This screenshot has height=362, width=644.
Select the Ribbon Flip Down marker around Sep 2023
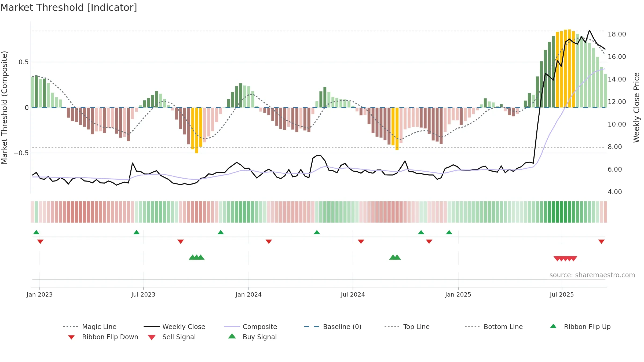181,242
